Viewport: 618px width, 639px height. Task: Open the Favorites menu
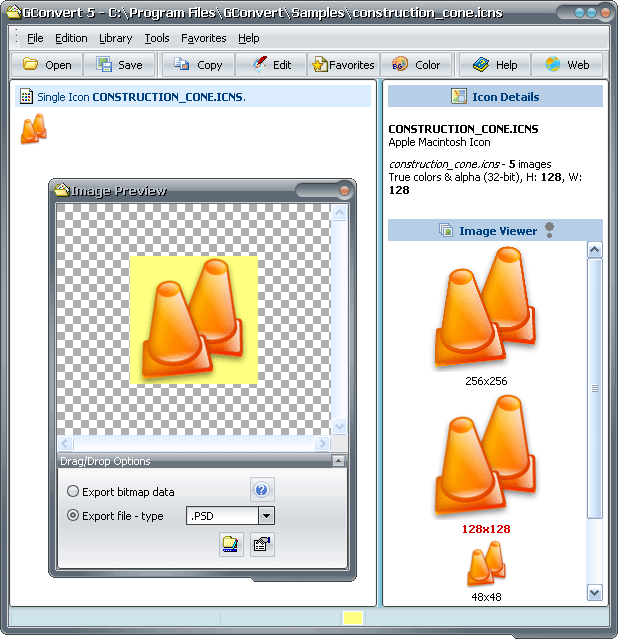[x=203, y=38]
